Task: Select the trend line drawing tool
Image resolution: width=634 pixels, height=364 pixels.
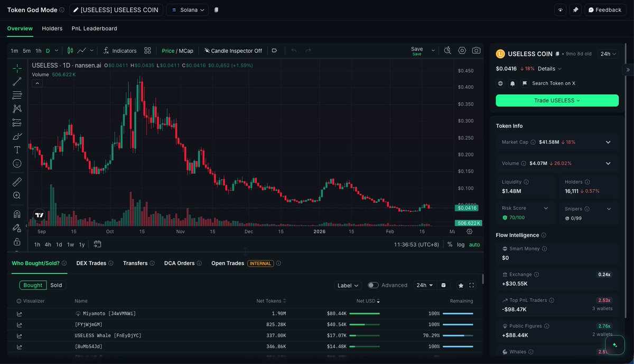Action: [17, 81]
